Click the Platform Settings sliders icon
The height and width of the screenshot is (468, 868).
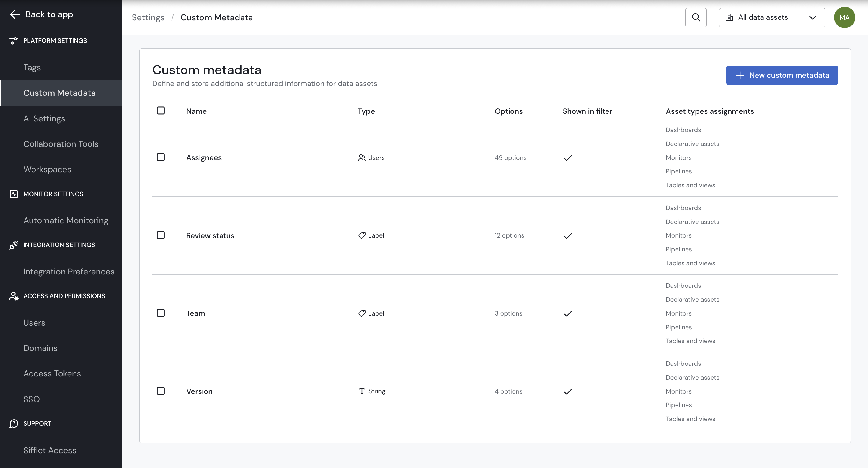pyautogui.click(x=14, y=41)
